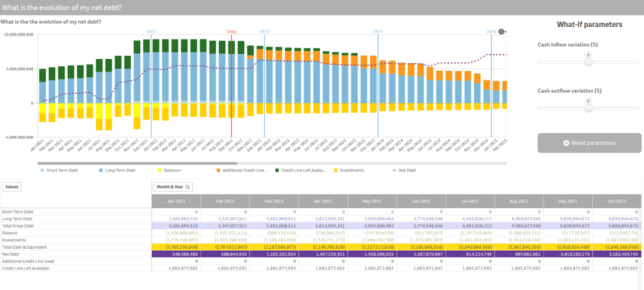The image size is (644, 290).
Task: Click the Values dimension button
Action: pos(12,186)
